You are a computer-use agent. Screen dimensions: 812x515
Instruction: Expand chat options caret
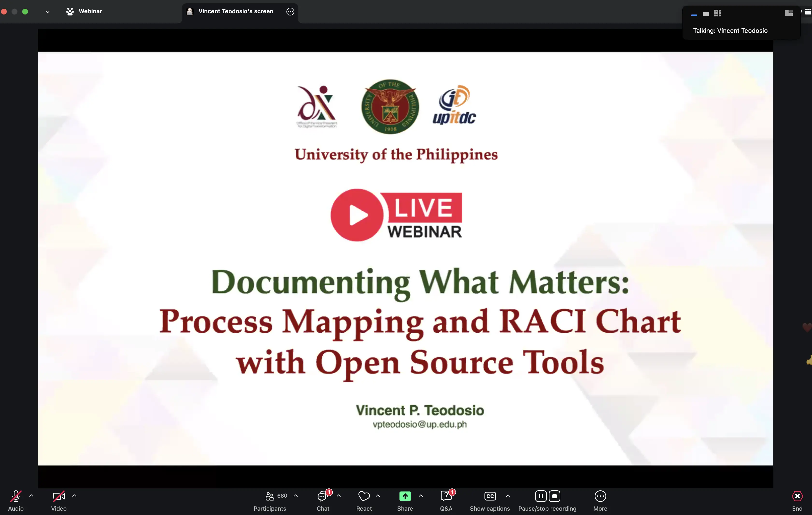[x=339, y=496]
